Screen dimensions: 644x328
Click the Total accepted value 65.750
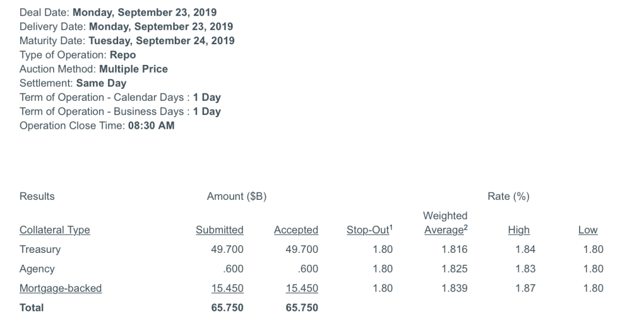pyautogui.click(x=302, y=308)
